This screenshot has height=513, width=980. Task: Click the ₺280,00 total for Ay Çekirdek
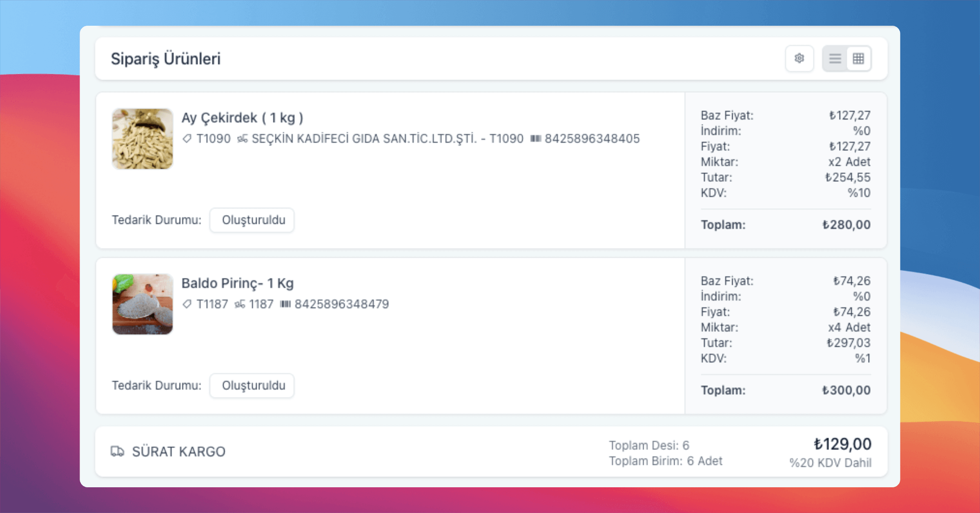tap(846, 225)
